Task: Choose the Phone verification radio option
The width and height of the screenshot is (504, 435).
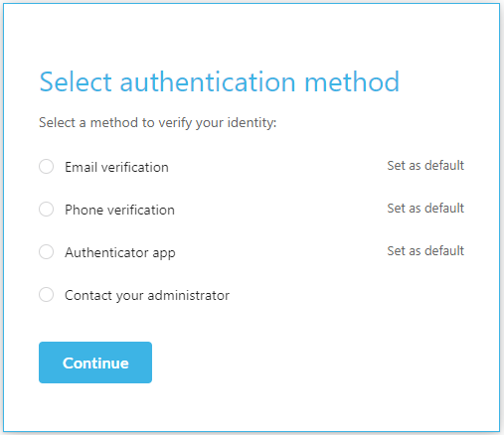Action: click(x=46, y=210)
